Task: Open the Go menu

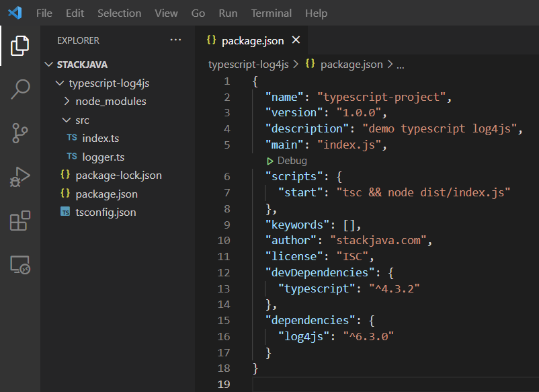Action: 198,13
